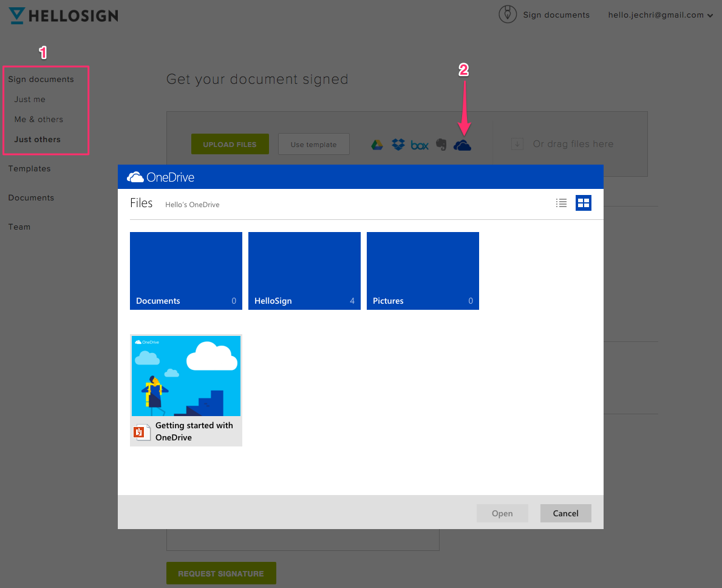
Task: Click the OneDrive cloud import icon
Action: tap(462, 146)
